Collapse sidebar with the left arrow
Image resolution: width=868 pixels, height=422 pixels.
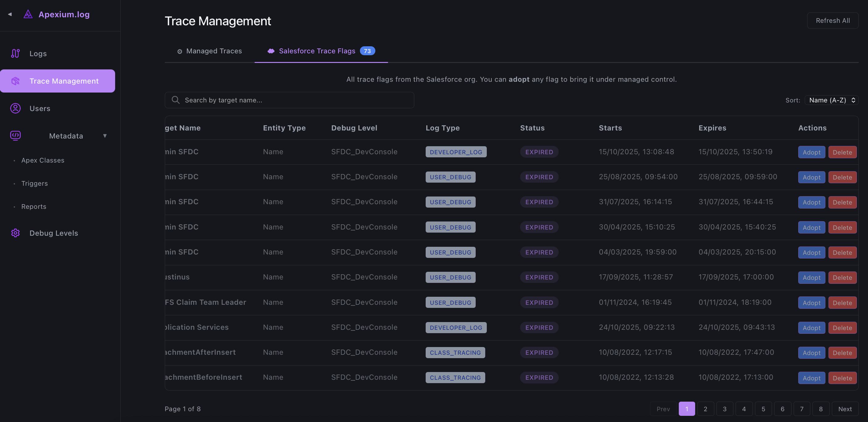click(x=10, y=14)
